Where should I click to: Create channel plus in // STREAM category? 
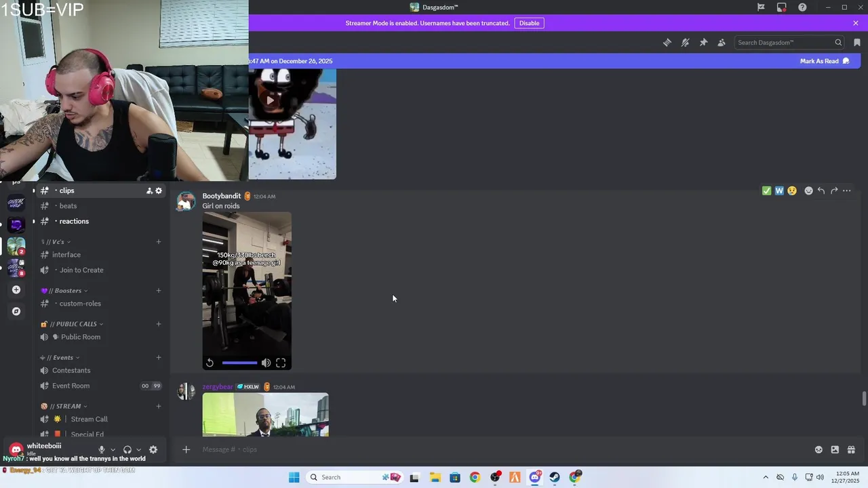coord(159,406)
